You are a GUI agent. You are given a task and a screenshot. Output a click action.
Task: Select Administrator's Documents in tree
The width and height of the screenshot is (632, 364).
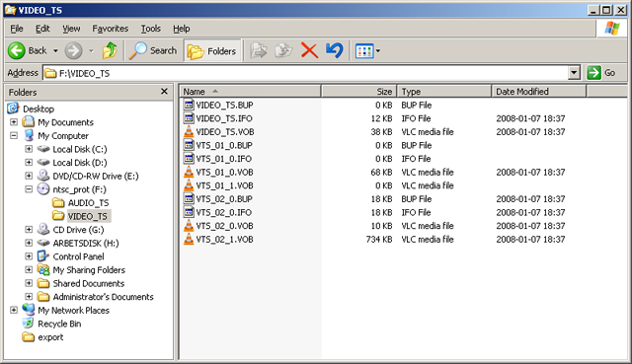coord(103,297)
